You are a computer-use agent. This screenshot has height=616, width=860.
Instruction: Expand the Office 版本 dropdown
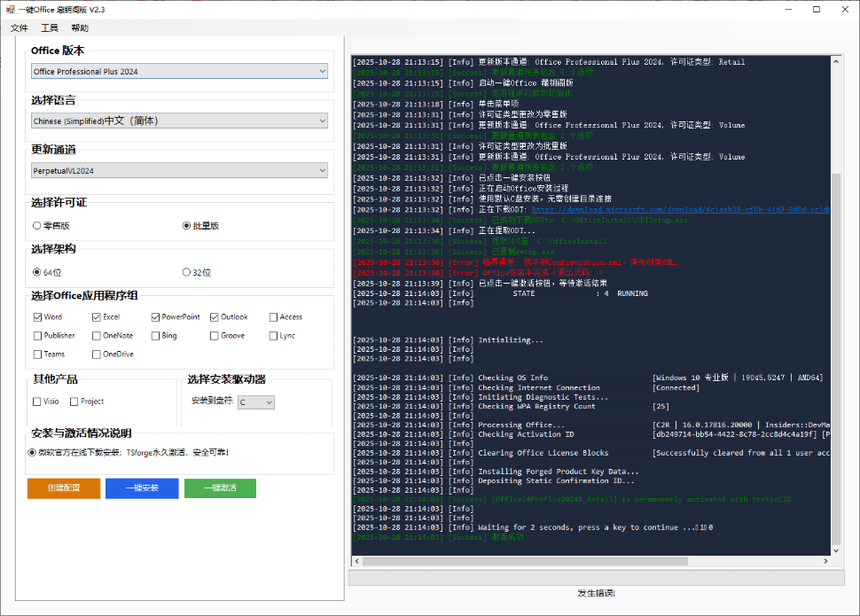coord(179,71)
